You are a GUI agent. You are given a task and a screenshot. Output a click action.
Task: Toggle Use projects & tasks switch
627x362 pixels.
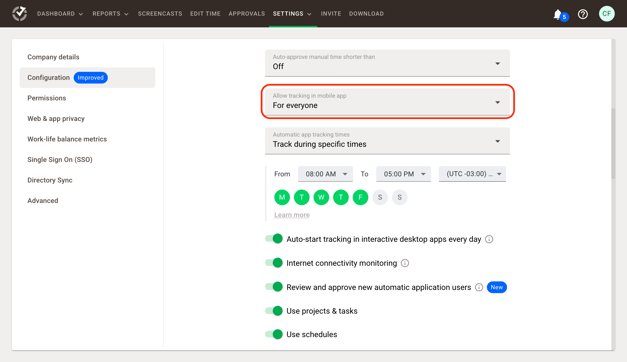point(274,311)
